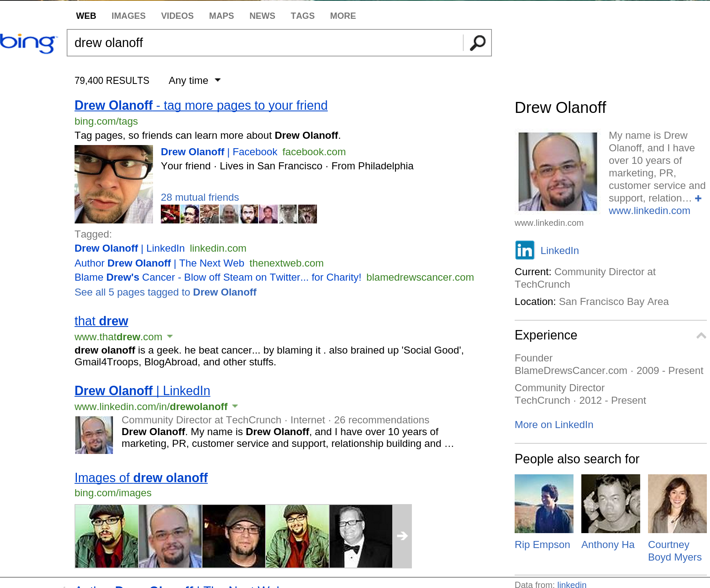The height and width of the screenshot is (588, 710).
Task: Click gray www.linkedin.com caption under sidebar photo
Action: (x=549, y=223)
